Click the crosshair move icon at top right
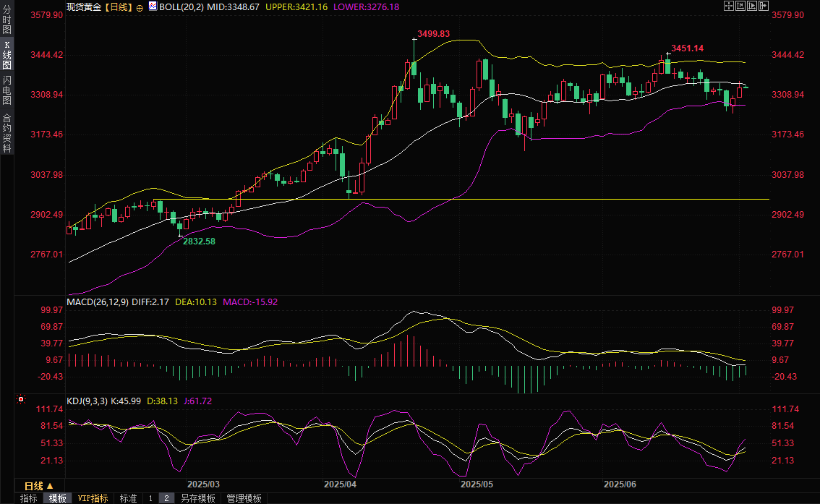 [x=728, y=6]
